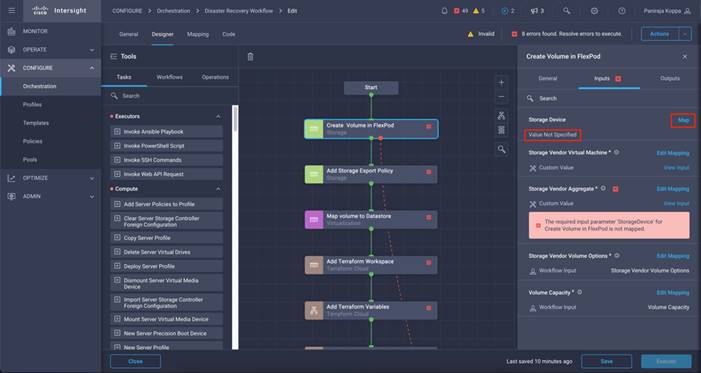This screenshot has height=373, width=701.
Task: Open the warning alarms count 5
Action: 479,11
